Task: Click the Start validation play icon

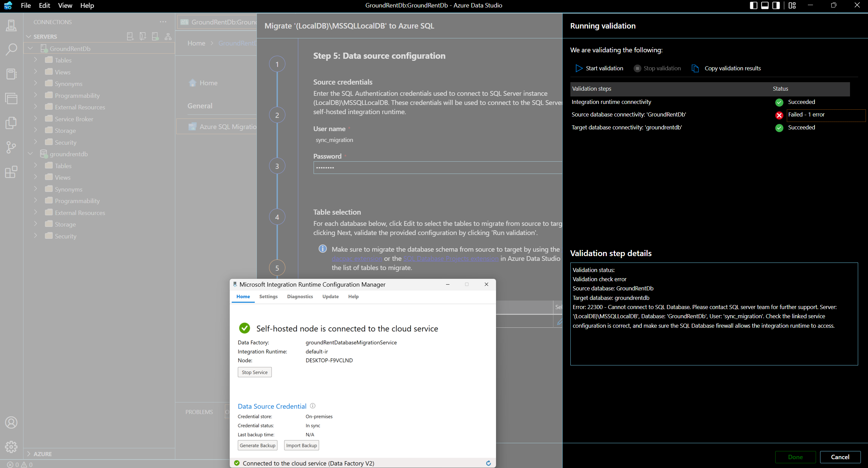Action: [579, 68]
